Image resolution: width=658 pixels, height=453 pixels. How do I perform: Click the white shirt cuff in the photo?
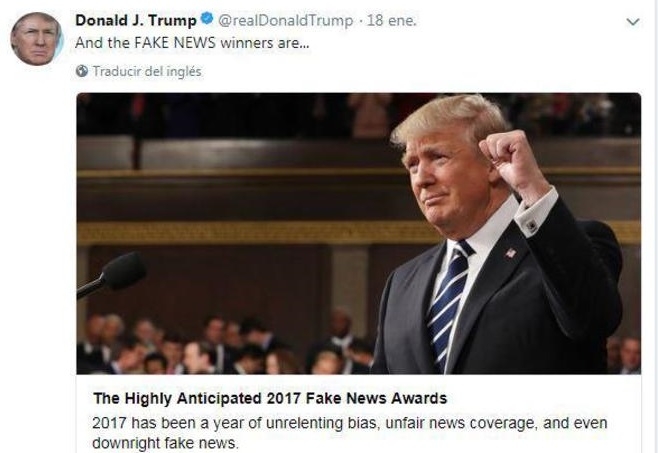pos(536,214)
